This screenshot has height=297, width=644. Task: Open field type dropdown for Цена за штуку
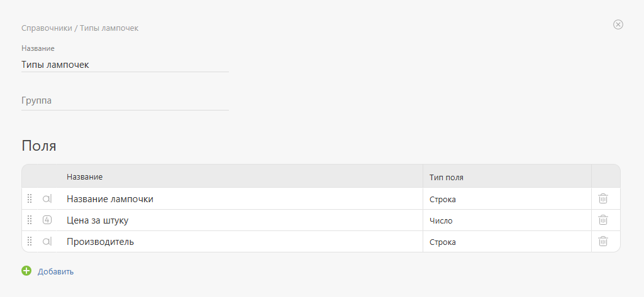506,220
